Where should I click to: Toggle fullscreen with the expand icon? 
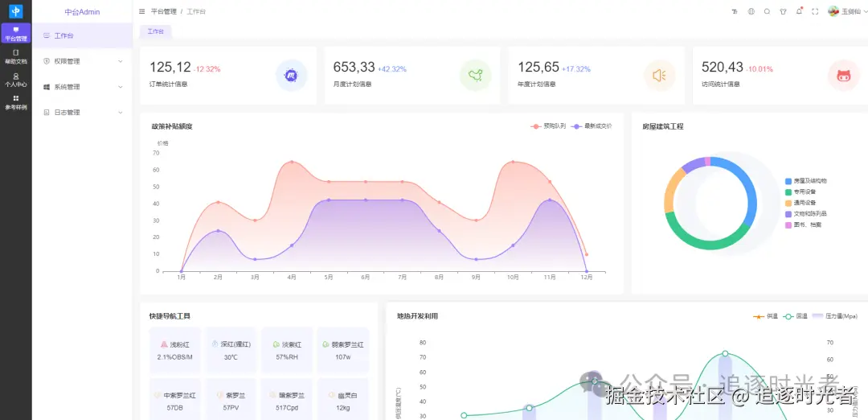coord(815,11)
